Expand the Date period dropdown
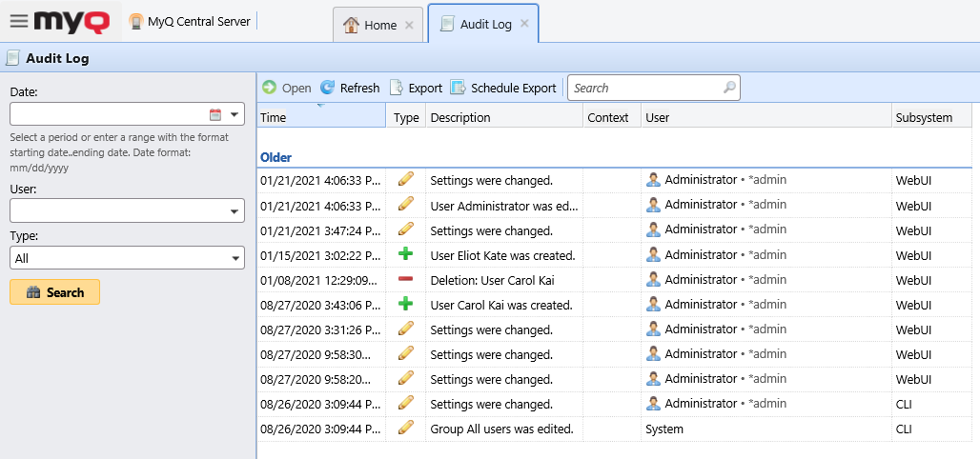The image size is (980, 459). 235,114
